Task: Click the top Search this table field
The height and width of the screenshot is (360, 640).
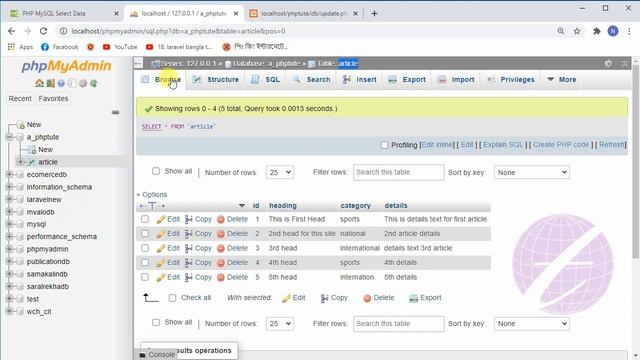Action: click(x=398, y=172)
